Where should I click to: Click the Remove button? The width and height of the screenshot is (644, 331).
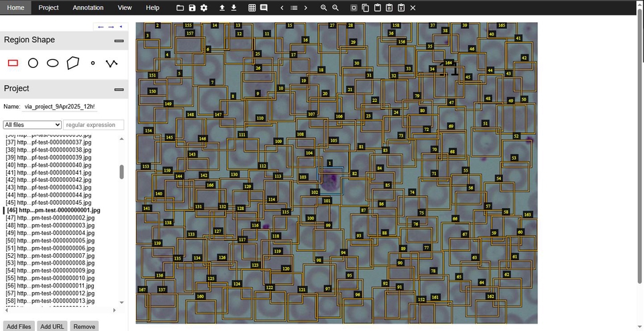coord(85,326)
